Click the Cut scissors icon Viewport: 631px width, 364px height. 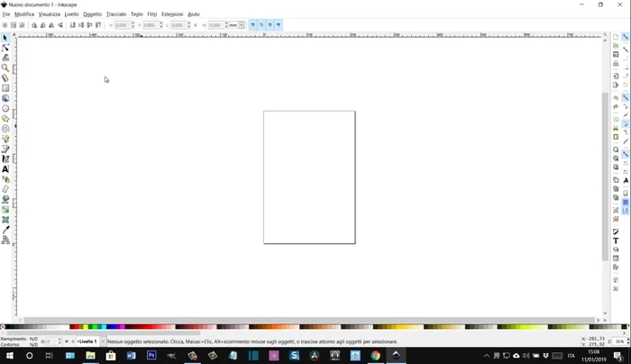pyautogui.click(x=616, y=128)
